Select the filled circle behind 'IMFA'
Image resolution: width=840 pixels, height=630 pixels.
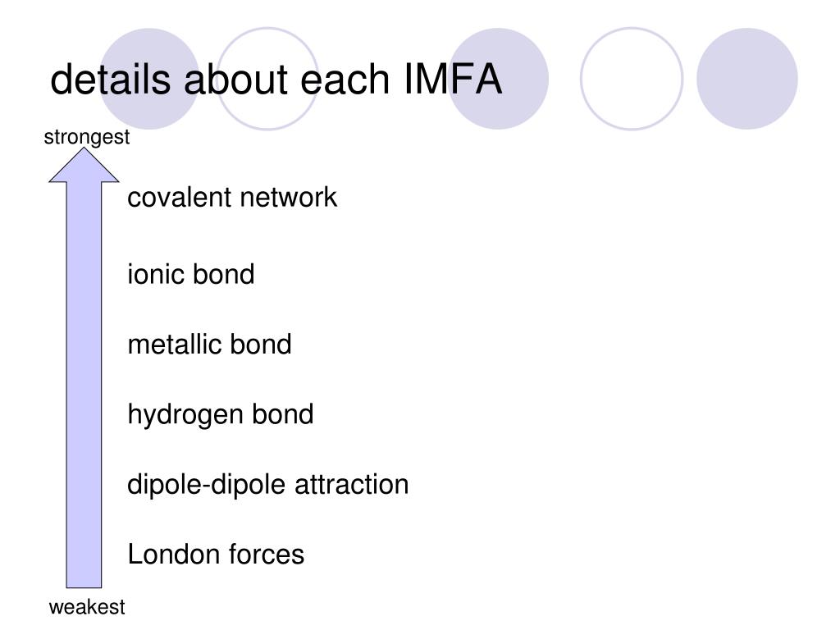pyautogui.click(x=498, y=79)
